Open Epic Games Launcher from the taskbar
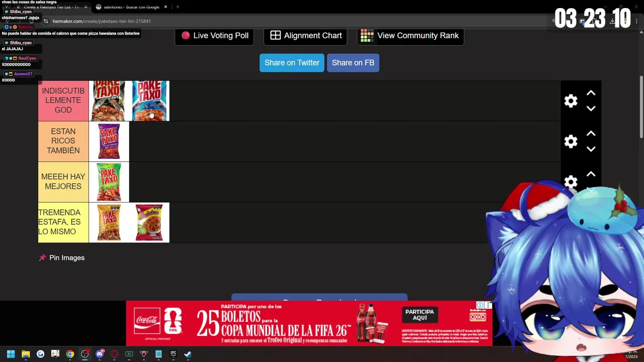This screenshot has width=644, height=362. tap(173, 354)
